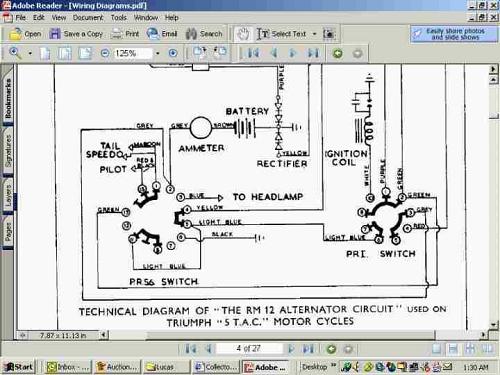The height and width of the screenshot is (375, 500).
Task: Expand the Select Text tool dropdown arrow
Action: (x=314, y=34)
